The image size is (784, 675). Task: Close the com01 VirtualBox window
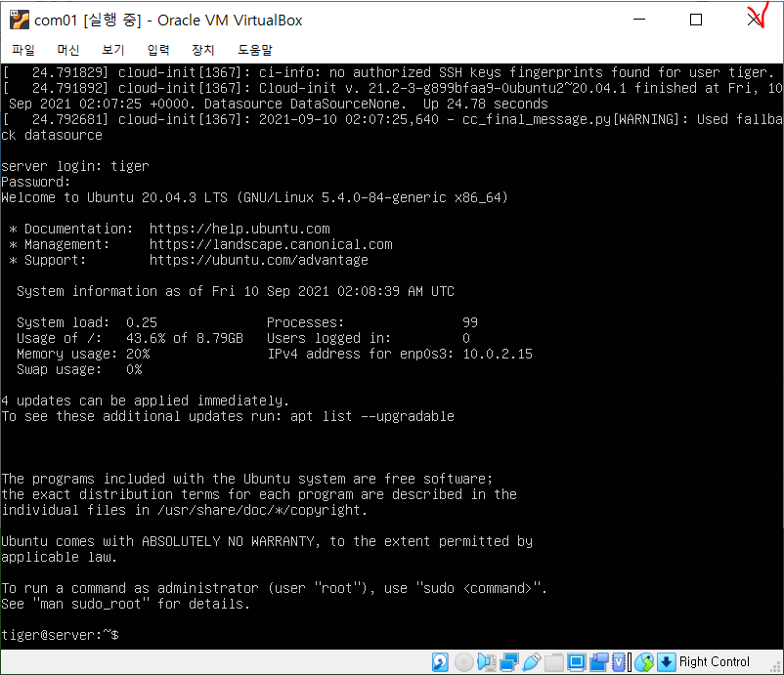point(754,20)
